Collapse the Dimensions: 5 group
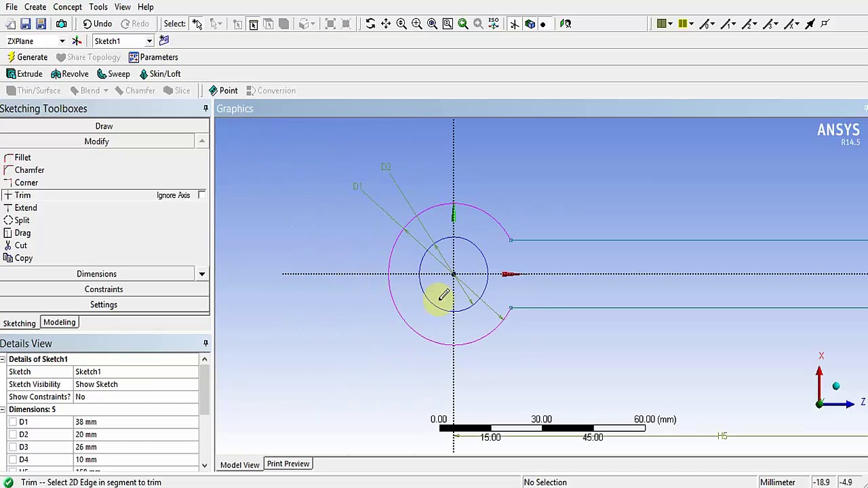Viewport: 868px width, 488px height. coord(3,409)
